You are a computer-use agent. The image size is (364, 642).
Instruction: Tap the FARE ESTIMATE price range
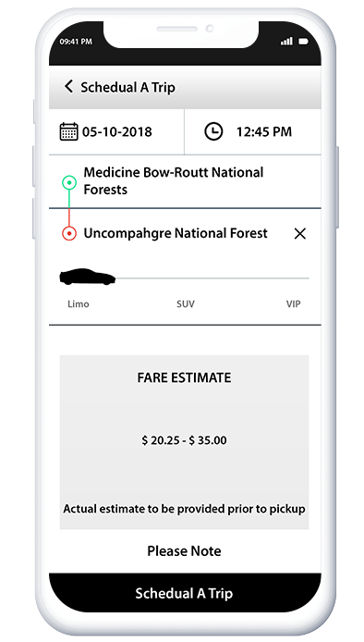pyautogui.click(x=184, y=440)
